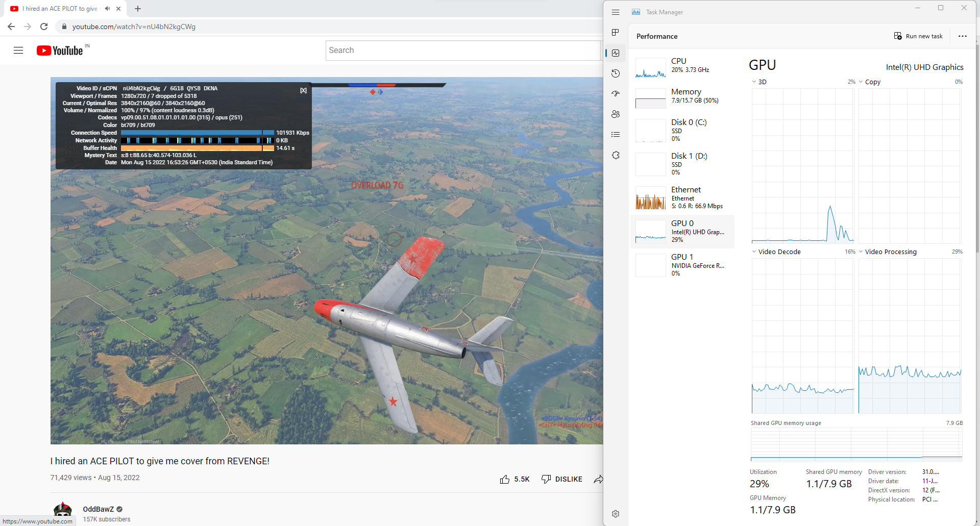This screenshot has height=526, width=980.
Task: Select Memory in performance list
Action: click(682, 97)
